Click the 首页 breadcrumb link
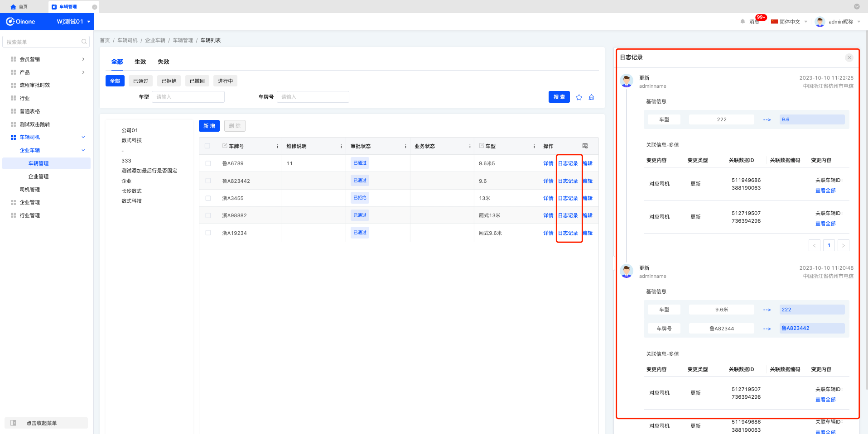 click(x=105, y=40)
